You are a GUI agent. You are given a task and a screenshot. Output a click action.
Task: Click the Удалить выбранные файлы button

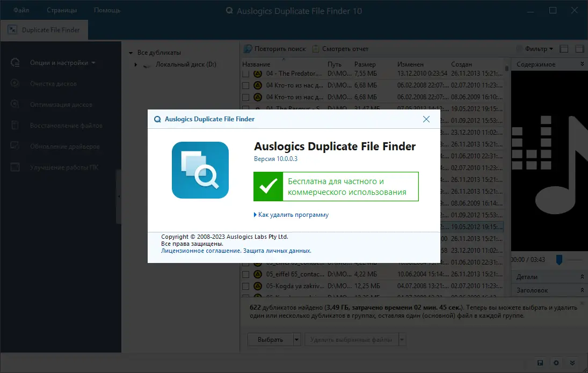click(351, 340)
